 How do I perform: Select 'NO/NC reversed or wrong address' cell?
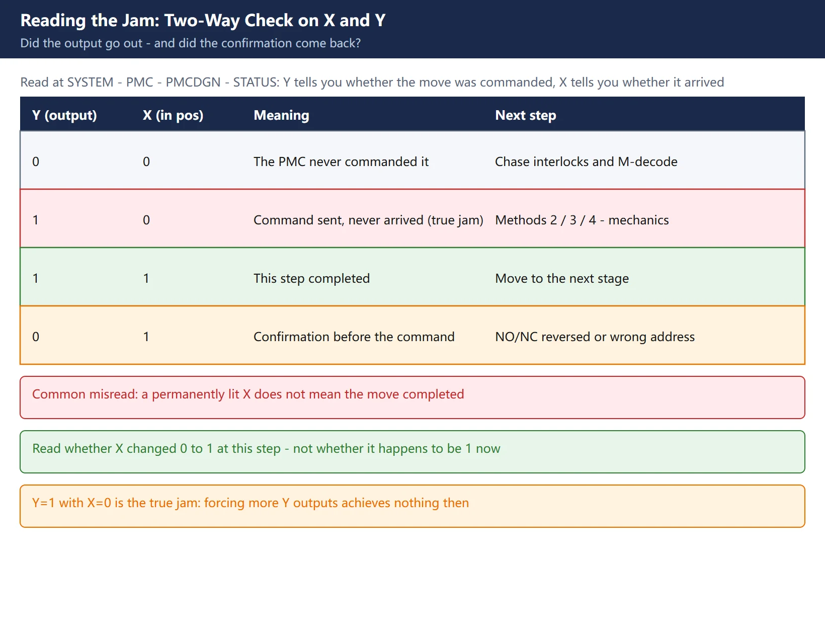pyautogui.click(x=595, y=337)
